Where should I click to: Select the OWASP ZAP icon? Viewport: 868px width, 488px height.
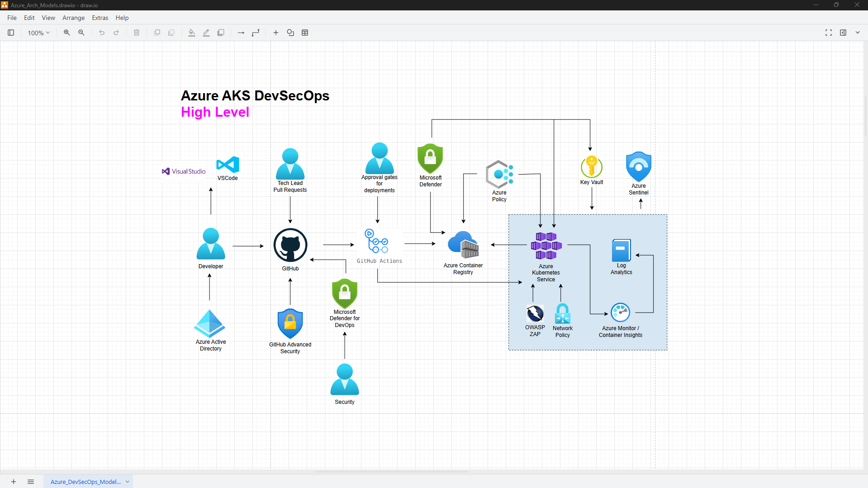point(535,313)
